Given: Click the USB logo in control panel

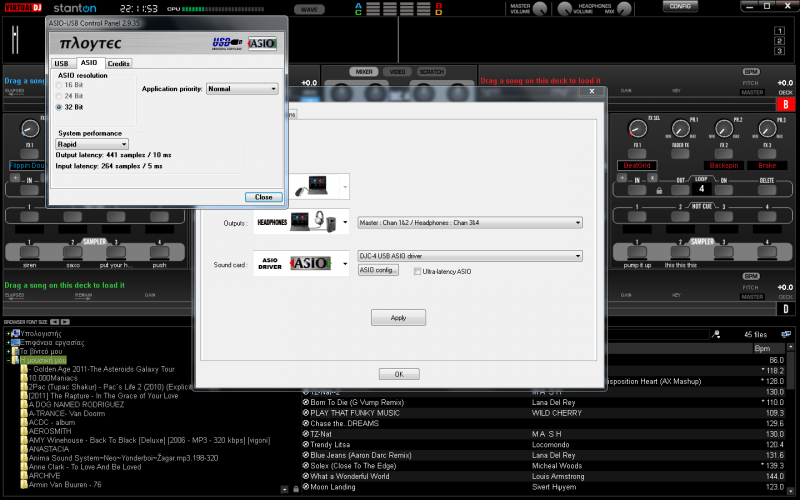Looking at the screenshot, I should point(227,43).
